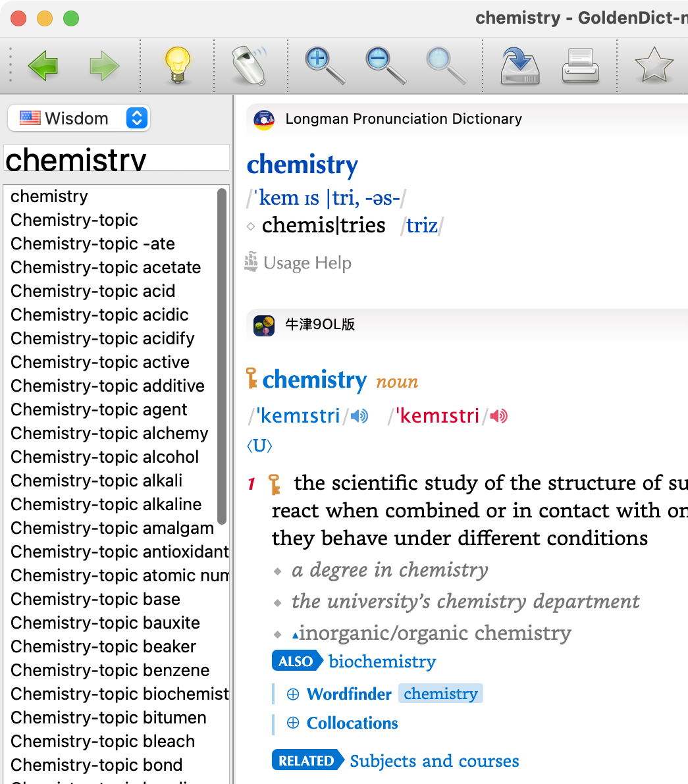Toggle scan popup lightbulb icon
This screenshot has width=688, height=784.
click(x=178, y=66)
